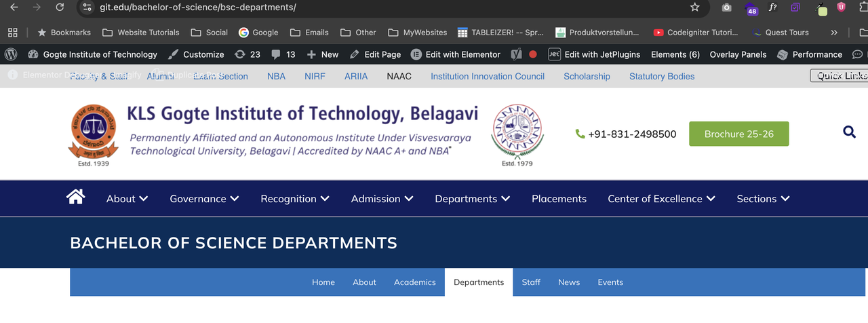
Task: Bookmark this page with the star icon
Action: 694,7
